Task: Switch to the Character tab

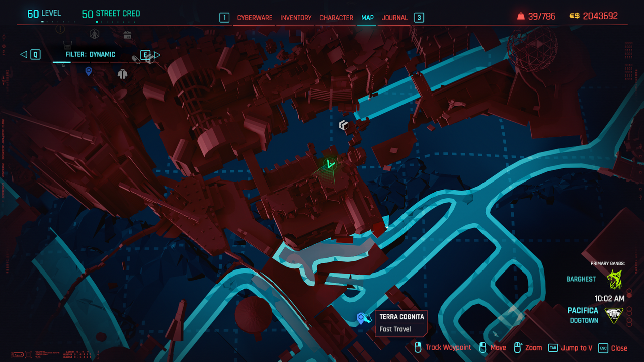Action: 336,18
